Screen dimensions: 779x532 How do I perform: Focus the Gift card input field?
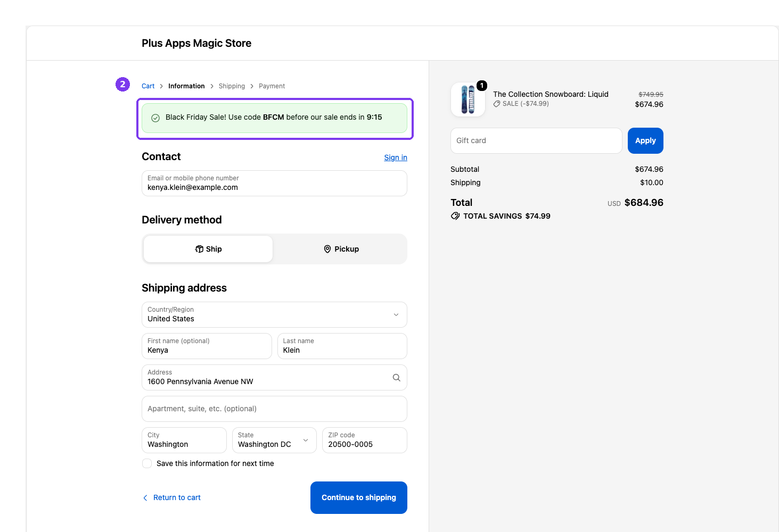tap(536, 140)
